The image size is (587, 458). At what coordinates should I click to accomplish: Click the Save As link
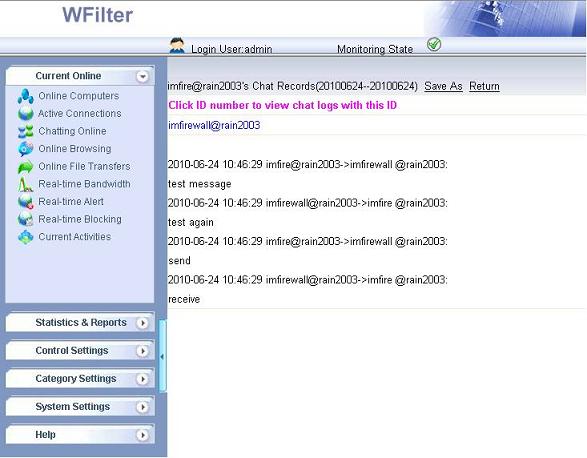tap(443, 86)
